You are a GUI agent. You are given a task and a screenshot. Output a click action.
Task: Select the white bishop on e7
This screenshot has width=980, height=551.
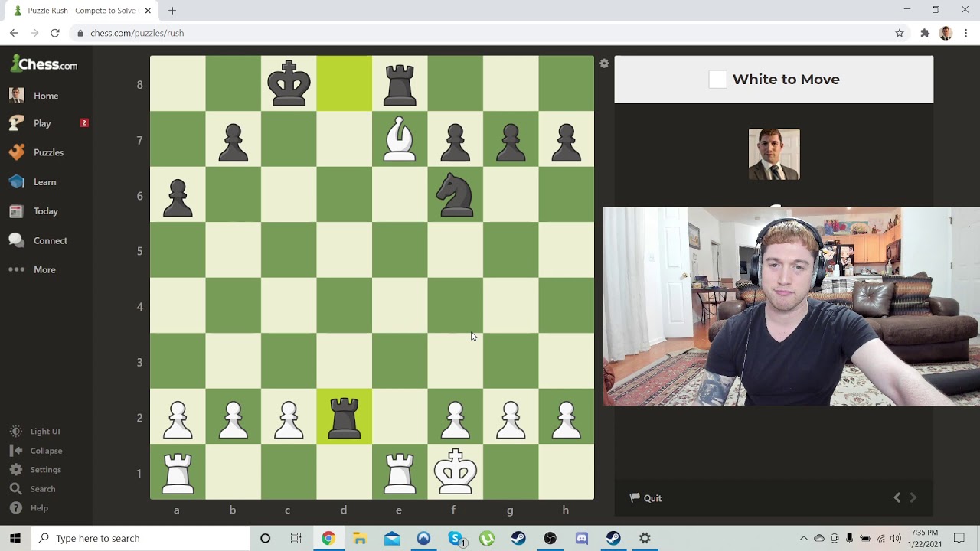(x=400, y=140)
